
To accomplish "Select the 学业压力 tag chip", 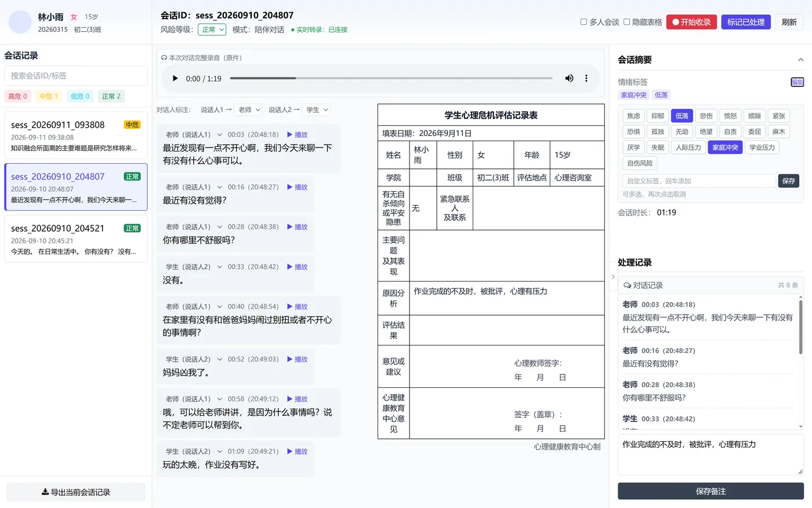I will [762, 147].
